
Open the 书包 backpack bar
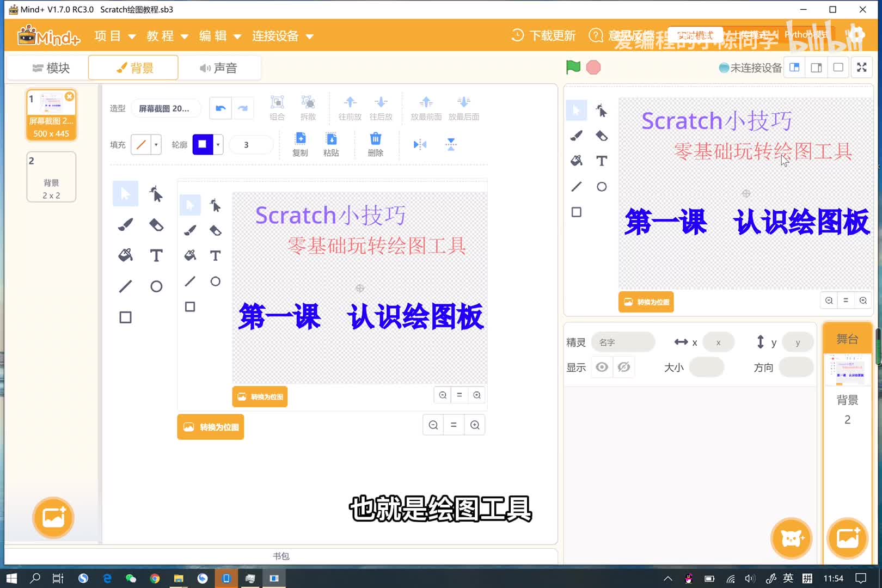281,556
